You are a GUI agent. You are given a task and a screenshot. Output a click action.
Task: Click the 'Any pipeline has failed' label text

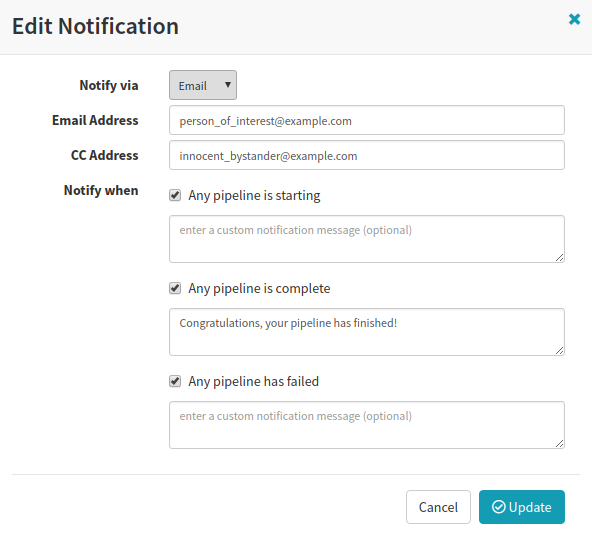coord(253,381)
